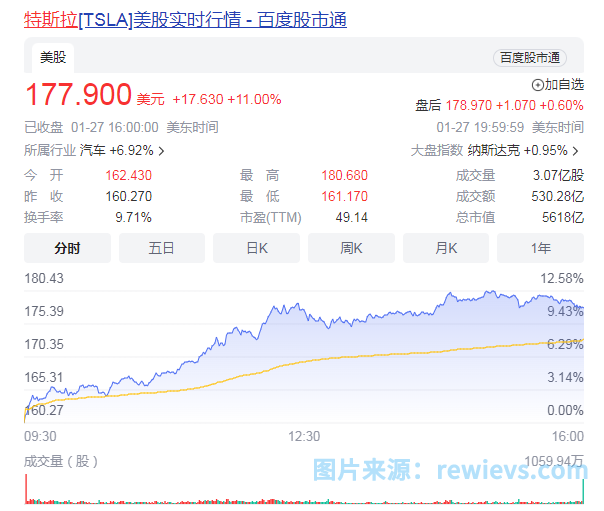Click the after-hours price 178.970
Screen dimensions: 604x511
(469, 105)
